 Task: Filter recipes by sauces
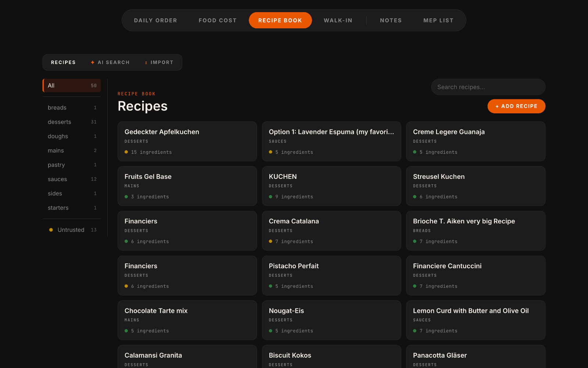(72, 179)
